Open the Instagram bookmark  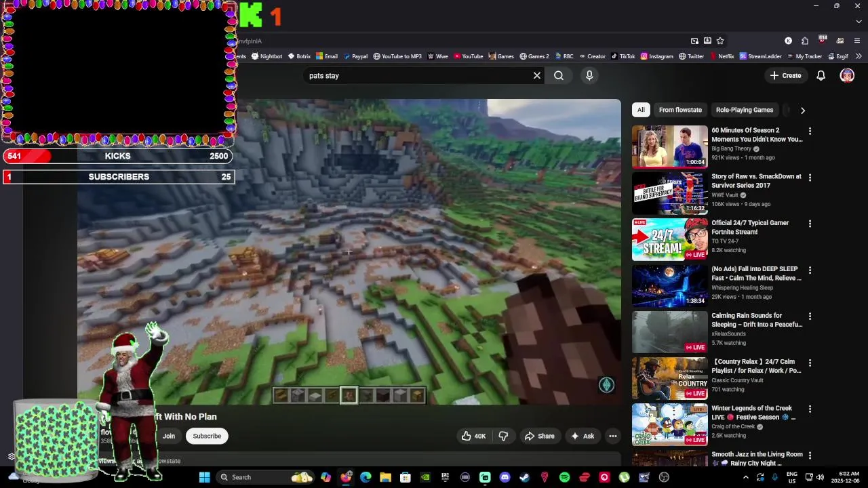(657, 56)
